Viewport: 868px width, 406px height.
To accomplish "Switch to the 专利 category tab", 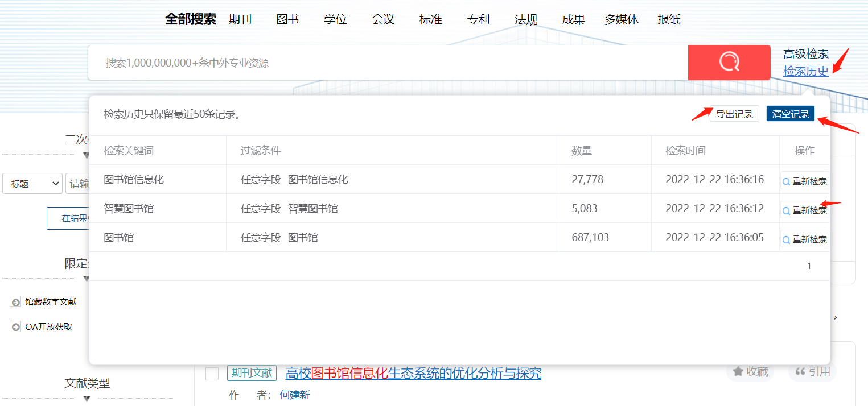I will point(478,19).
